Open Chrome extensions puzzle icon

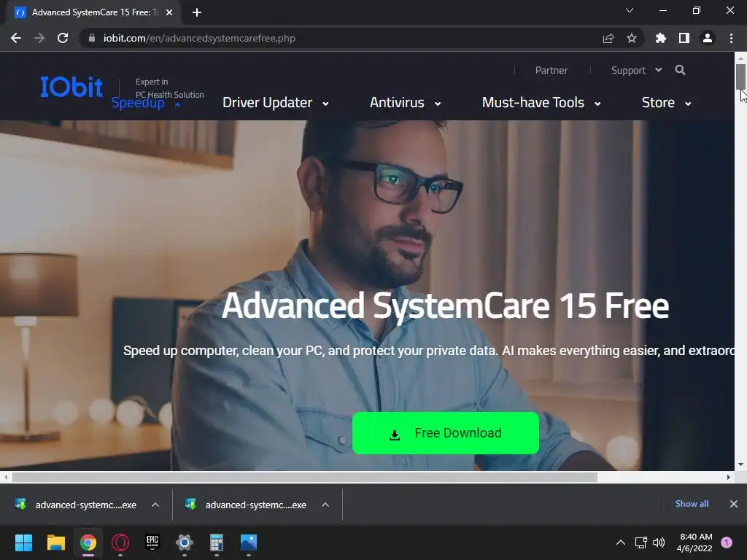[660, 38]
